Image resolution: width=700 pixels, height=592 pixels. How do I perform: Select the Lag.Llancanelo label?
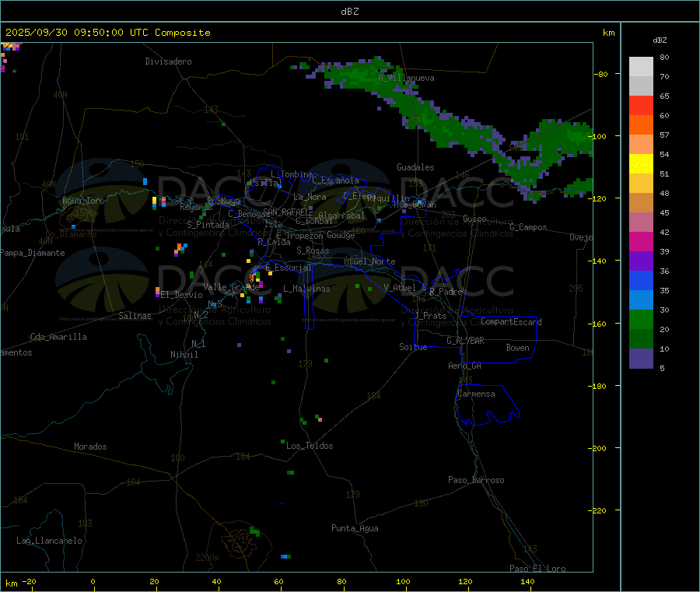pos(49,541)
